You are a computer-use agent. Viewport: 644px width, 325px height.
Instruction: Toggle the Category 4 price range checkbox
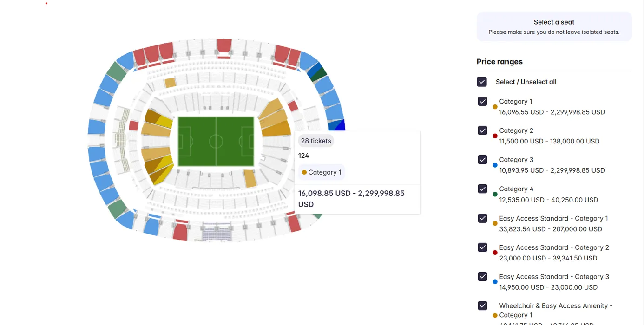(482, 189)
